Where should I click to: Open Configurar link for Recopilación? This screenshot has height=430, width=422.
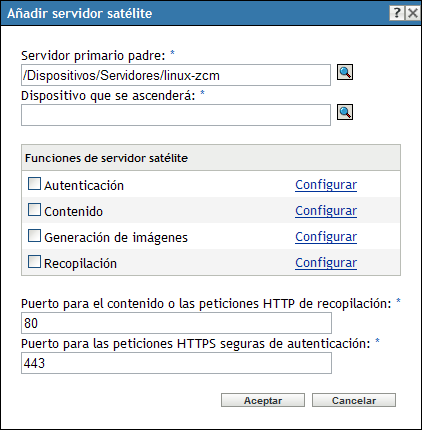326,263
